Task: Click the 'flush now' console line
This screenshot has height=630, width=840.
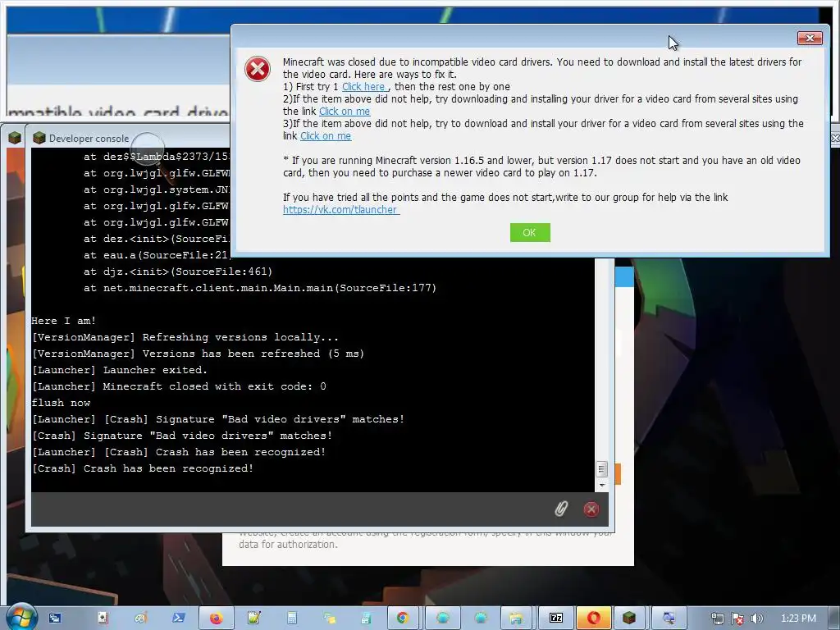Action: point(61,403)
